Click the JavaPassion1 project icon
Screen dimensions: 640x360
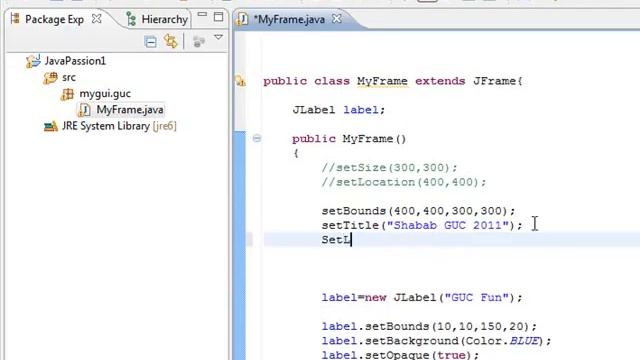33,61
